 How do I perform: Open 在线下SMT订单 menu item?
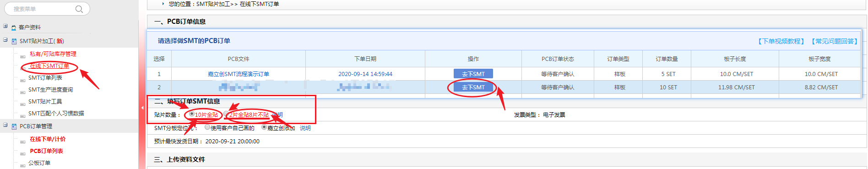coord(49,66)
